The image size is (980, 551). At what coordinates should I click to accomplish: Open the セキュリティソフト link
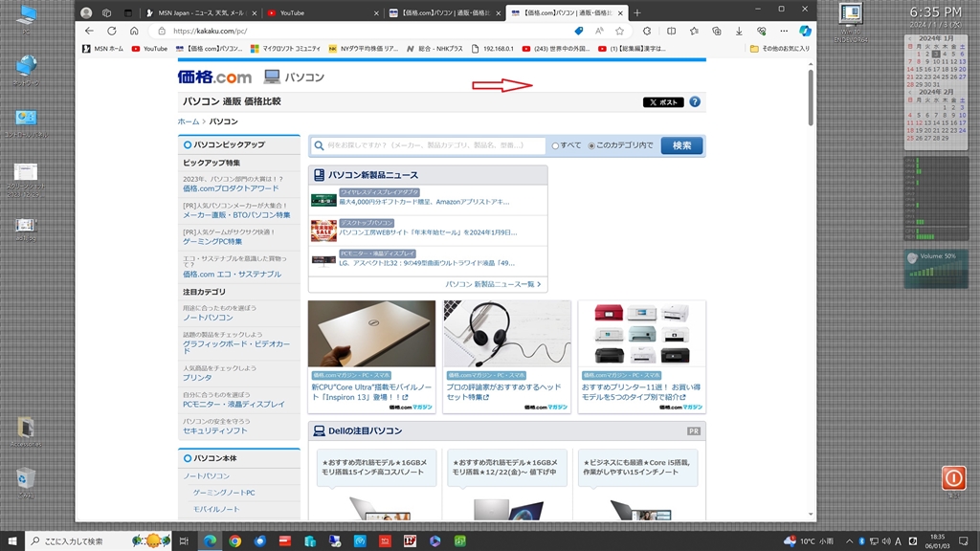[x=215, y=430]
